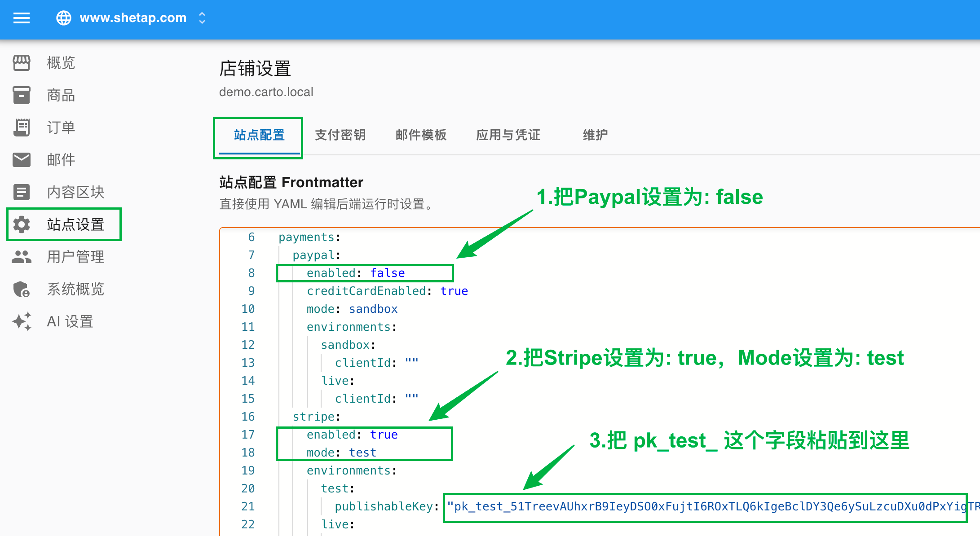Click the sandbox 'clientId' on line 13

coord(363,363)
